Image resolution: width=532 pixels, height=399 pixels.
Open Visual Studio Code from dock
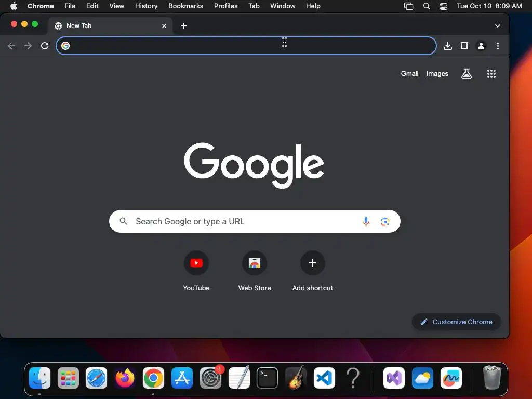(324, 378)
